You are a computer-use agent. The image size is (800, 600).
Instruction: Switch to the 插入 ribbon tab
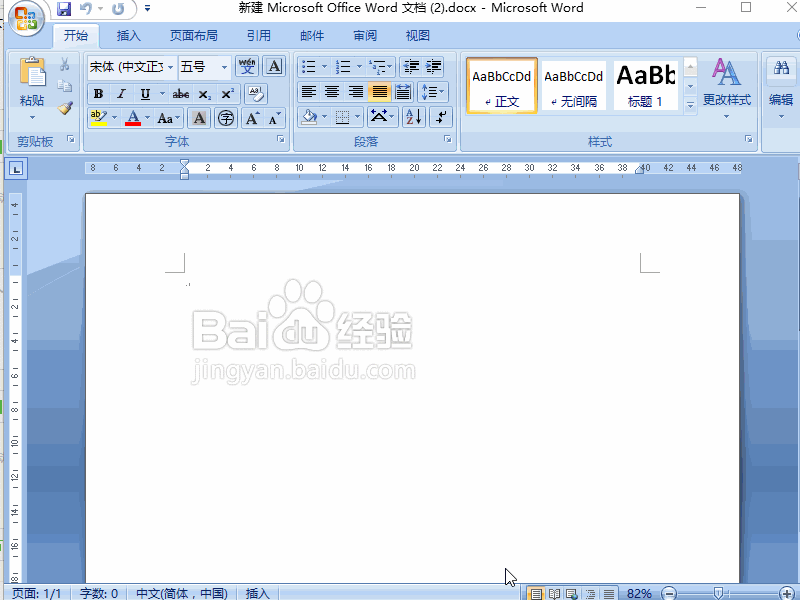point(128,35)
